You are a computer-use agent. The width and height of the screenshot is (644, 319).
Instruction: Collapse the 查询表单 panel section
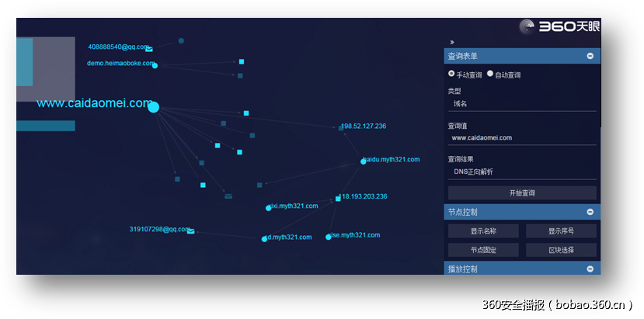click(590, 56)
